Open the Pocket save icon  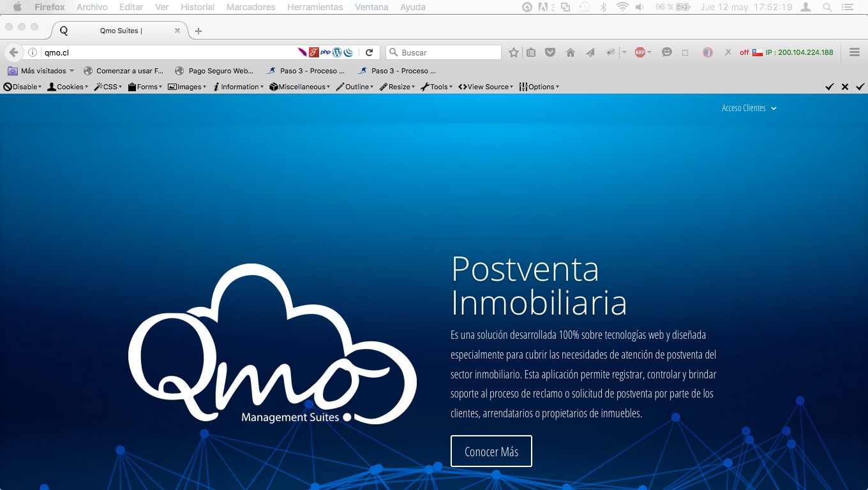tap(550, 52)
